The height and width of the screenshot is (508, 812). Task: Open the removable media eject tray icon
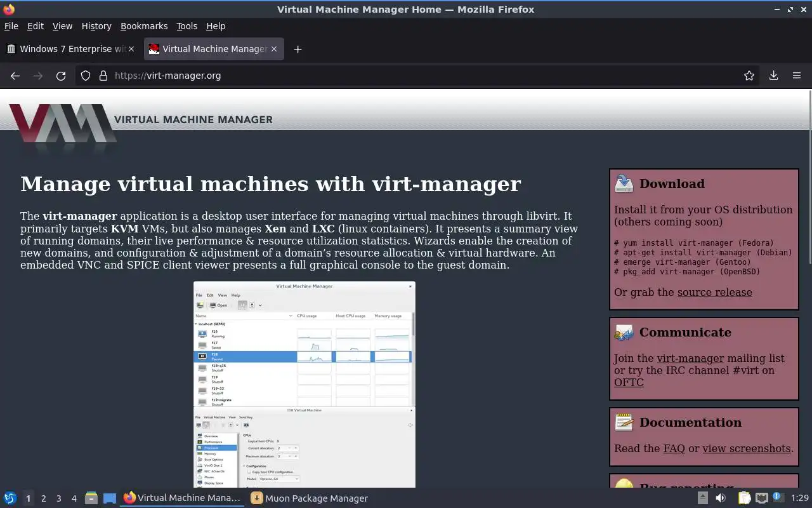tap(703, 498)
